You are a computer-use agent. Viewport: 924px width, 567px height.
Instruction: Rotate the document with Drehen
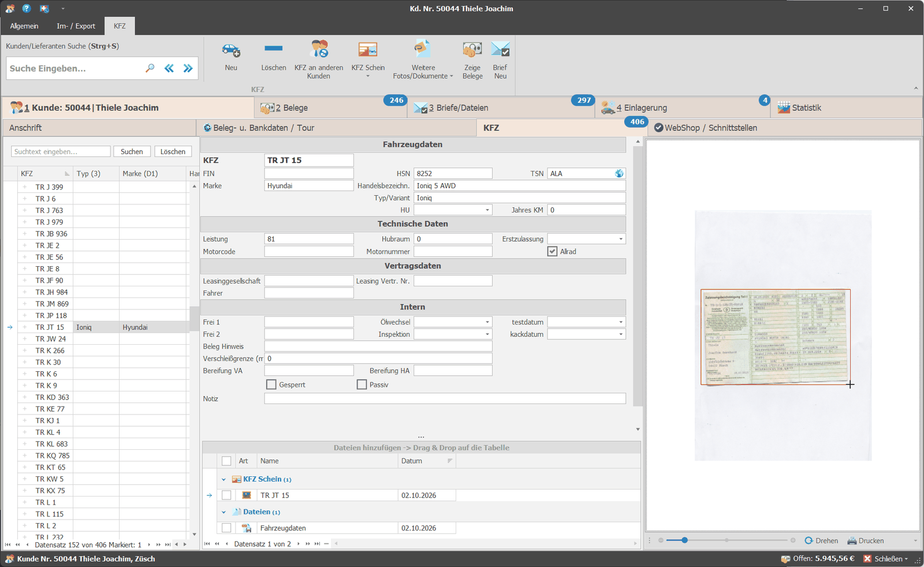(x=821, y=540)
